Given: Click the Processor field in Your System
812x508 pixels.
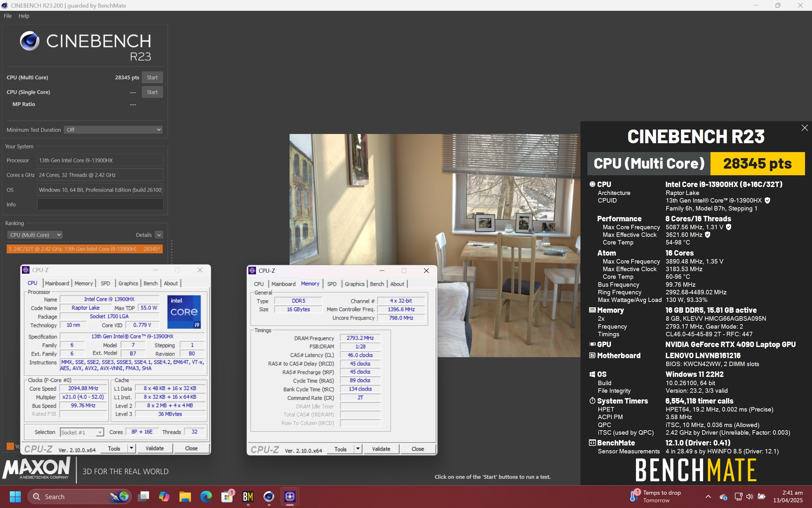Looking at the screenshot, I should coord(100,160).
